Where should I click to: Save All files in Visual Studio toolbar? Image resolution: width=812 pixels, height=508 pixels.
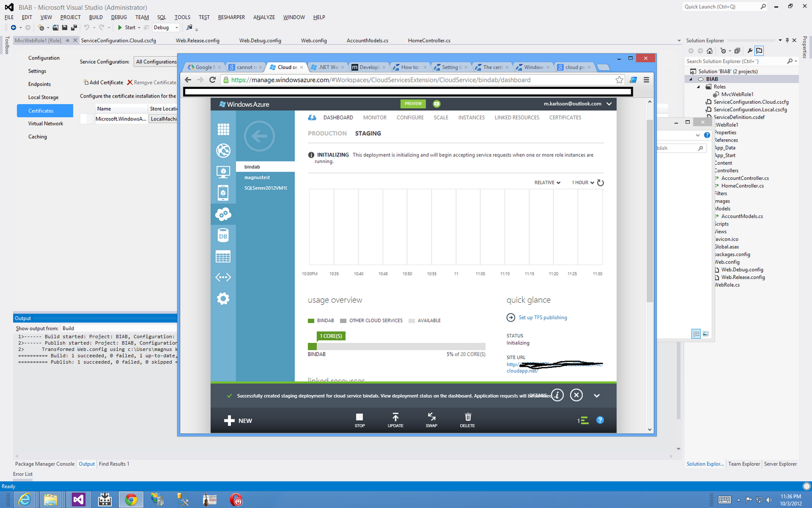tap(74, 27)
